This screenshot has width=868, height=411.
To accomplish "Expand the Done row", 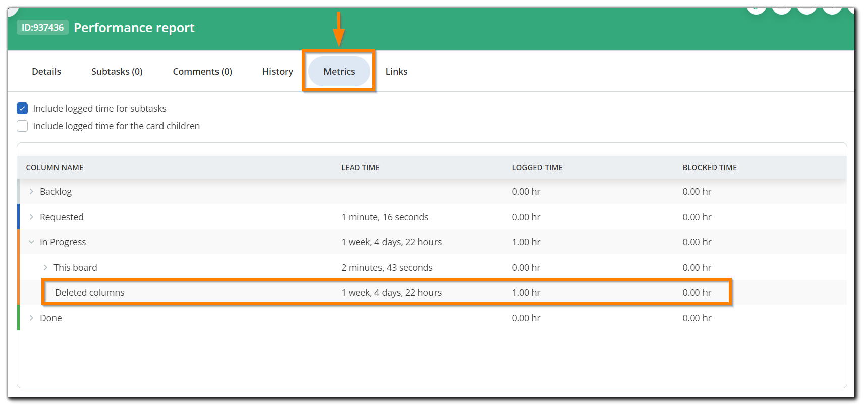I will point(31,318).
